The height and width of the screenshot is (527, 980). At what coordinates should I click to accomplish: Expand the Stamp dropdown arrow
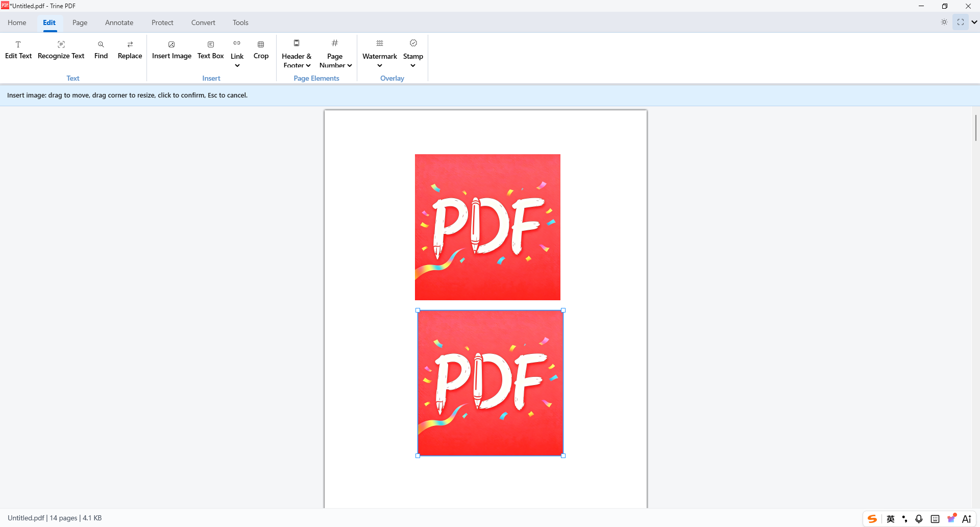413,65
